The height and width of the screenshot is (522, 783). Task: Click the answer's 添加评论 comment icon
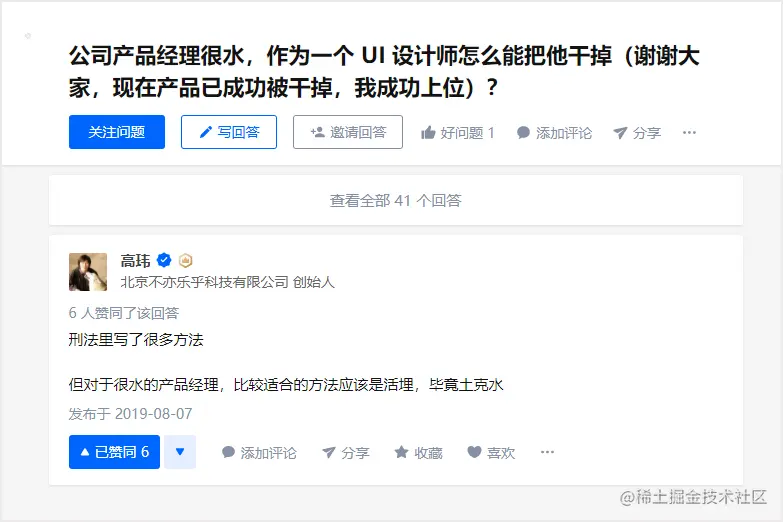tap(228, 452)
